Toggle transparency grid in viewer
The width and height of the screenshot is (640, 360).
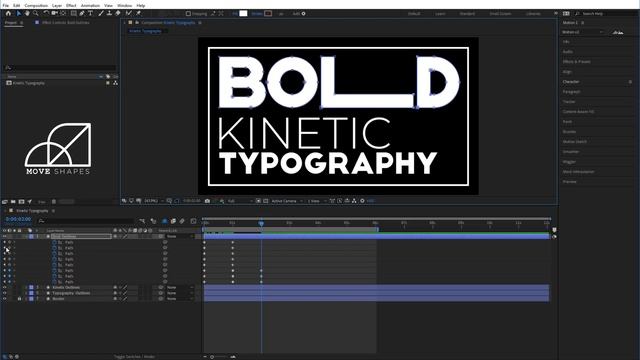click(x=266, y=201)
